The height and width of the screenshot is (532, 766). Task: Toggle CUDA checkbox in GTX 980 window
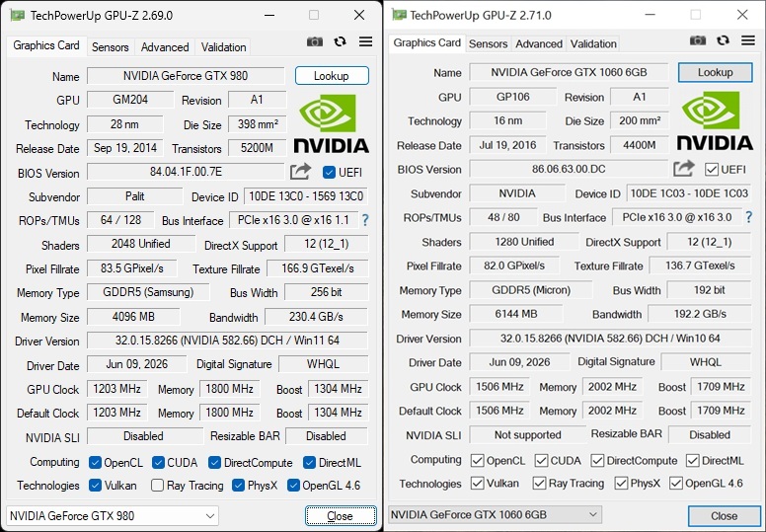[x=158, y=462]
